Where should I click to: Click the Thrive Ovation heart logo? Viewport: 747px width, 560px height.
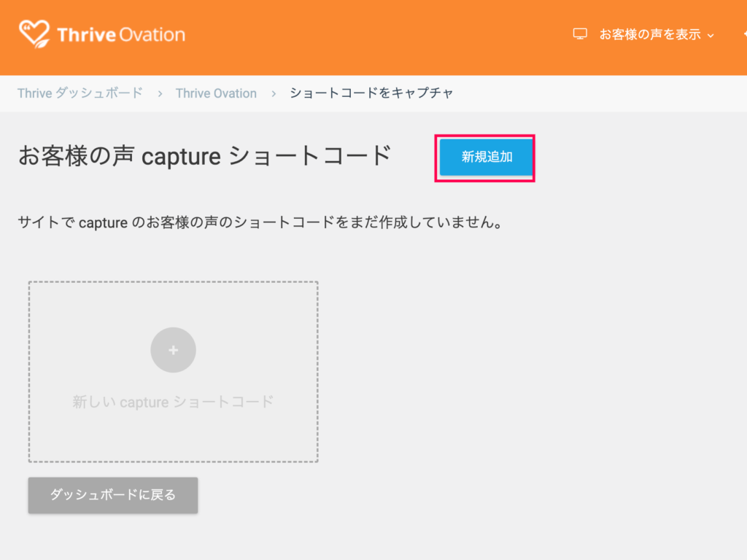pos(34,34)
